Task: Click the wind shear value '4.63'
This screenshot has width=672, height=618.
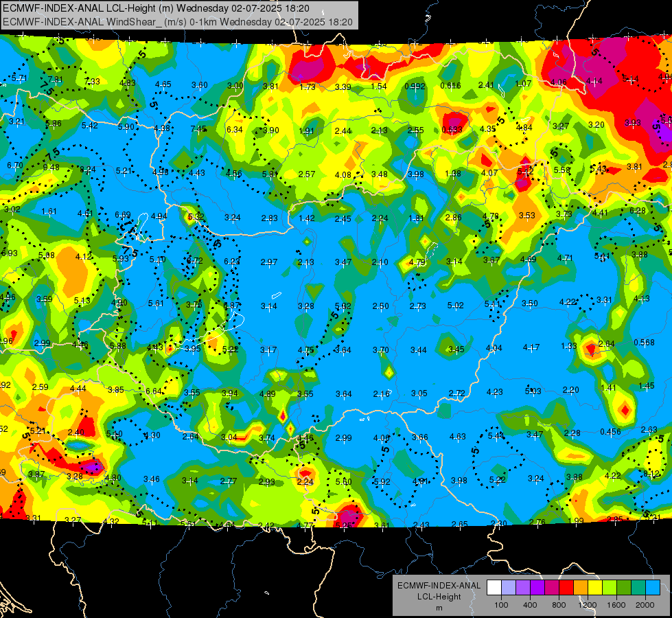Action: click(457, 437)
